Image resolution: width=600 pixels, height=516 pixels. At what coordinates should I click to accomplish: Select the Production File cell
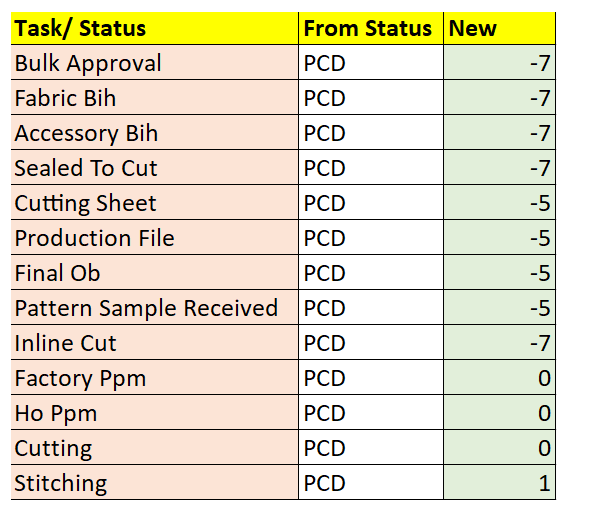[x=155, y=237]
